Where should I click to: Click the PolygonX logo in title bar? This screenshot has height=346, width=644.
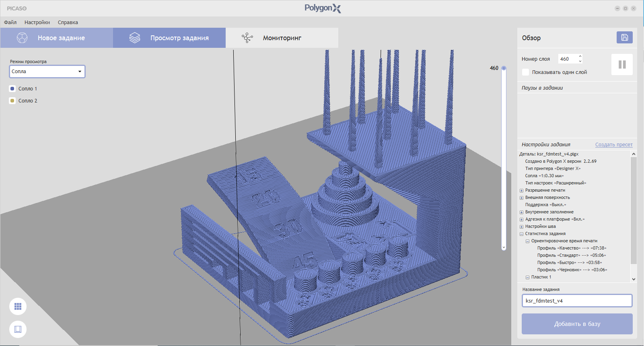pyautogui.click(x=323, y=8)
